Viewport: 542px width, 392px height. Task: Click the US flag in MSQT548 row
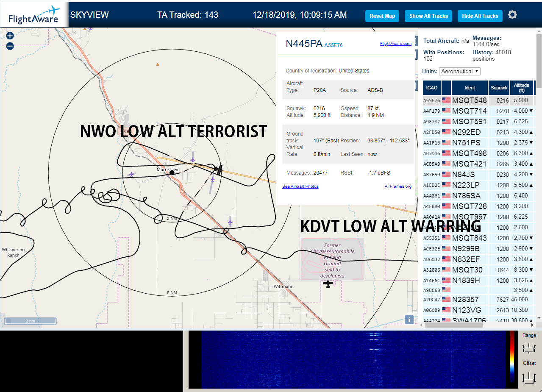446,100
